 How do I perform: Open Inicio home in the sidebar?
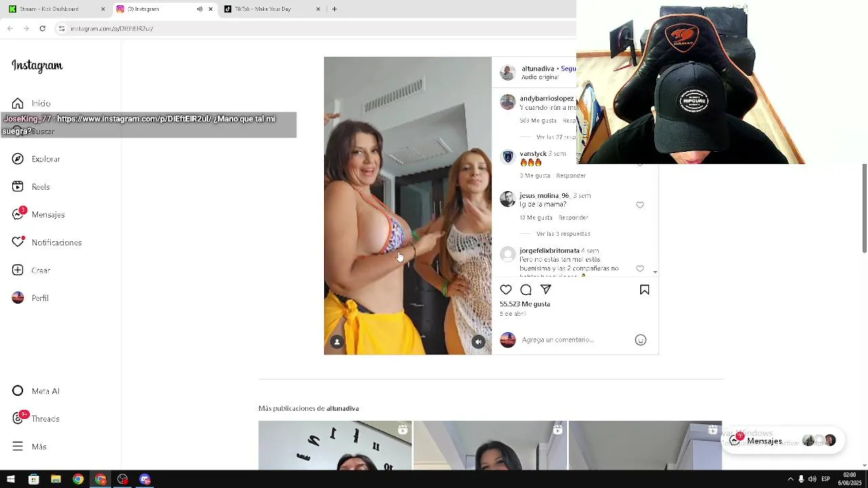pyautogui.click(x=32, y=103)
